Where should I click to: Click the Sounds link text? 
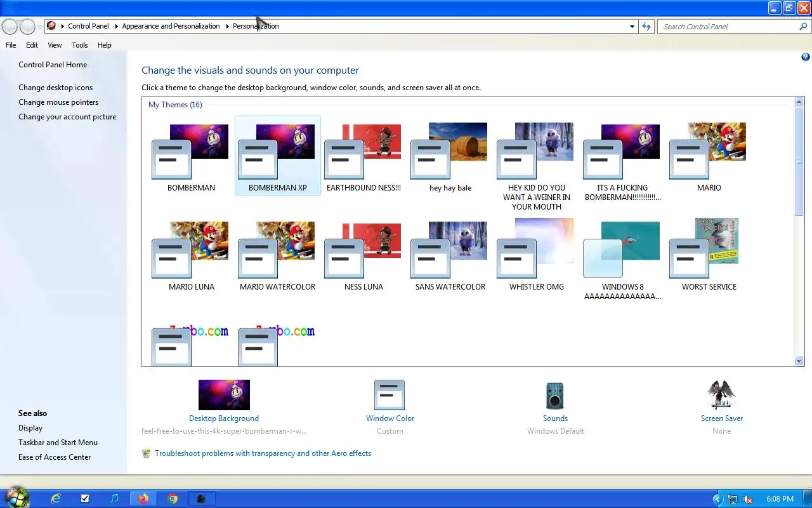pyautogui.click(x=555, y=418)
